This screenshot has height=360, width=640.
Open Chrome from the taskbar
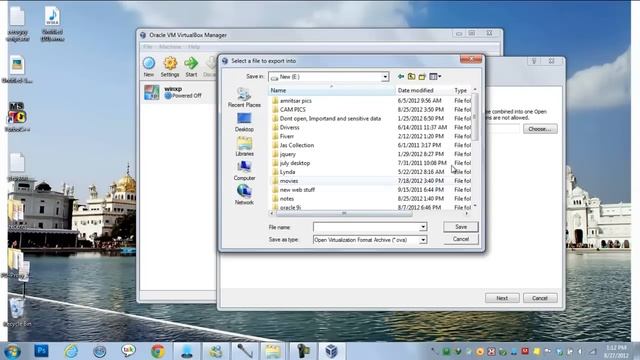(x=158, y=351)
